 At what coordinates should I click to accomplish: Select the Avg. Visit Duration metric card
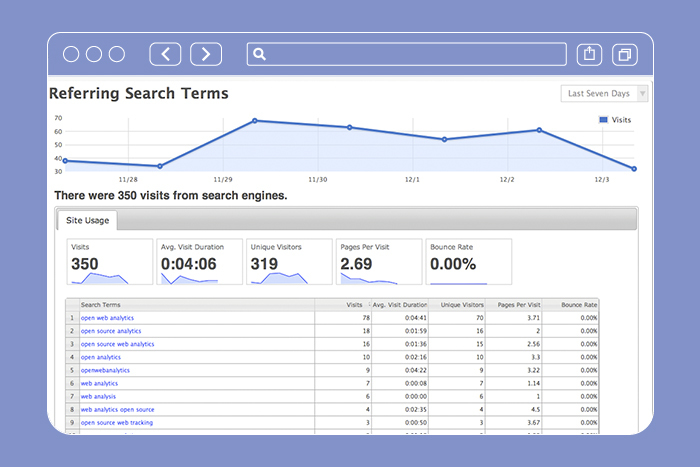pos(200,261)
